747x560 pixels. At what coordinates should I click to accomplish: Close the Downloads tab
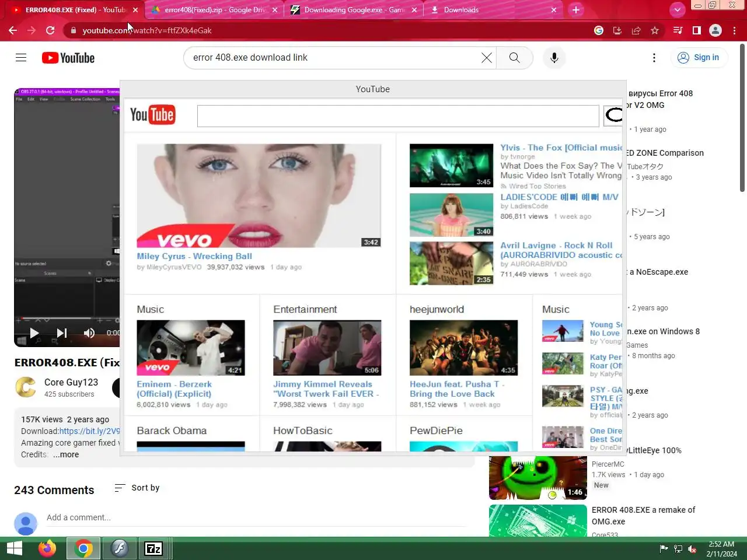point(553,10)
